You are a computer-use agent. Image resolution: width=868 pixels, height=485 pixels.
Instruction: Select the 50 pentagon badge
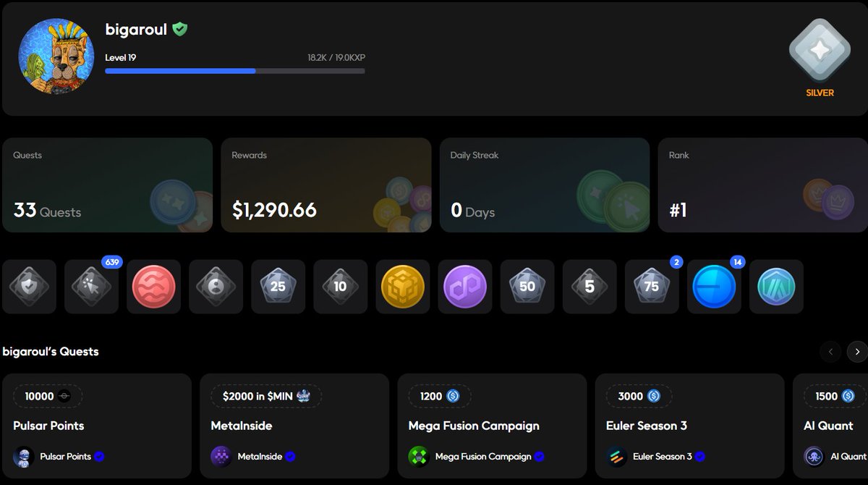(527, 287)
